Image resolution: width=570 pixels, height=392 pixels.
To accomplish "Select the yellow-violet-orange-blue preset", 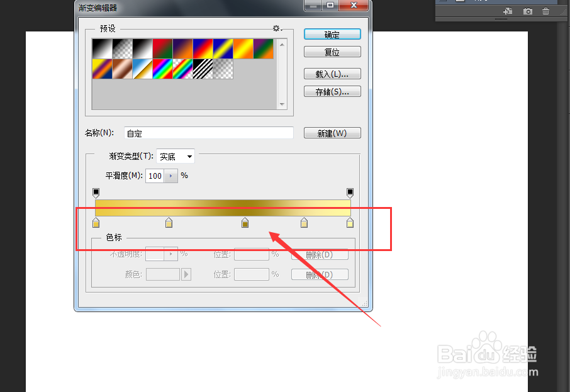I will pyautogui.click(x=102, y=69).
